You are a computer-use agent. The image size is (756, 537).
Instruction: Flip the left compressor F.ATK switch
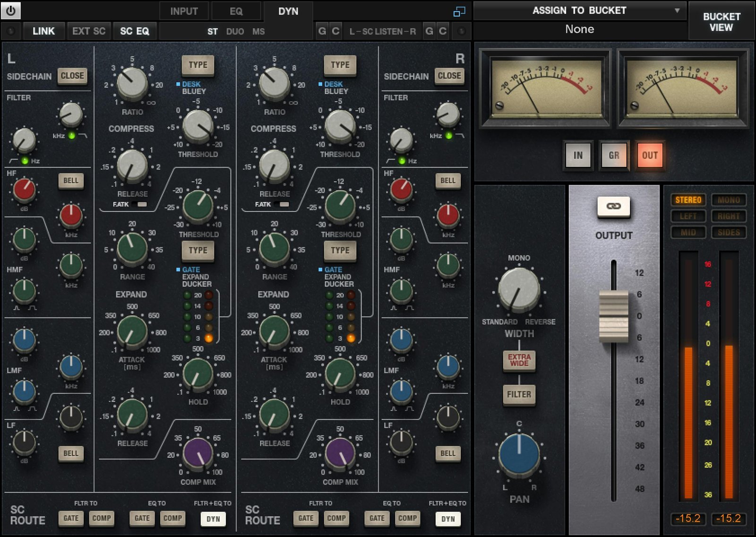[139, 204]
